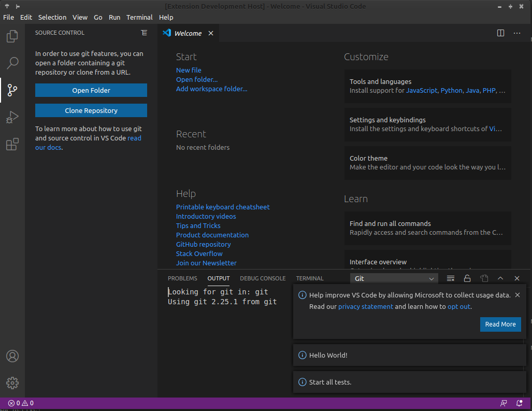
Task: Open the Explorer view in activity bar
Action: coord(12,37)
